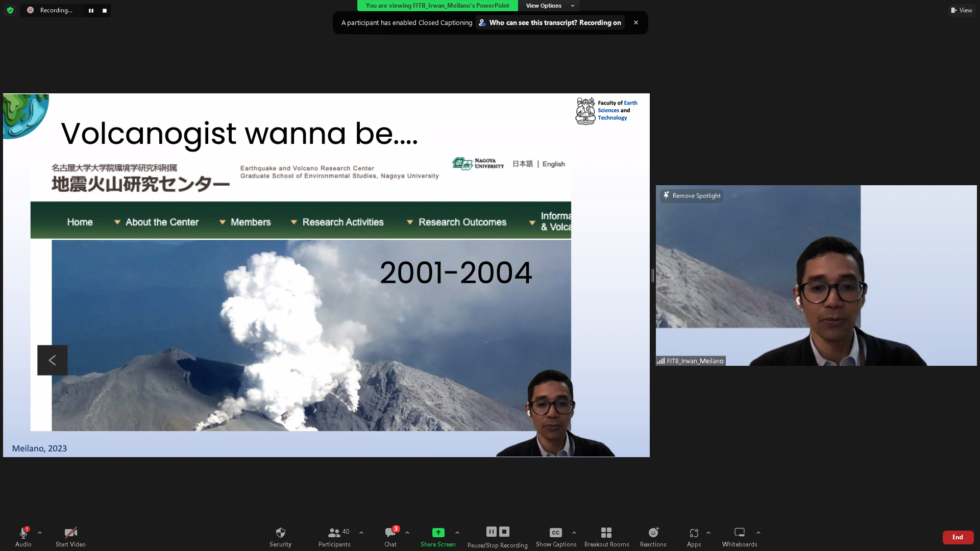
Task: Open the View menu top right
Action: tap(962, 10)
